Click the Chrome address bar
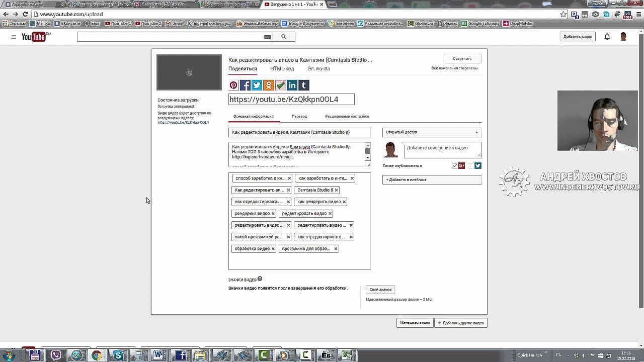 point(297,14)
